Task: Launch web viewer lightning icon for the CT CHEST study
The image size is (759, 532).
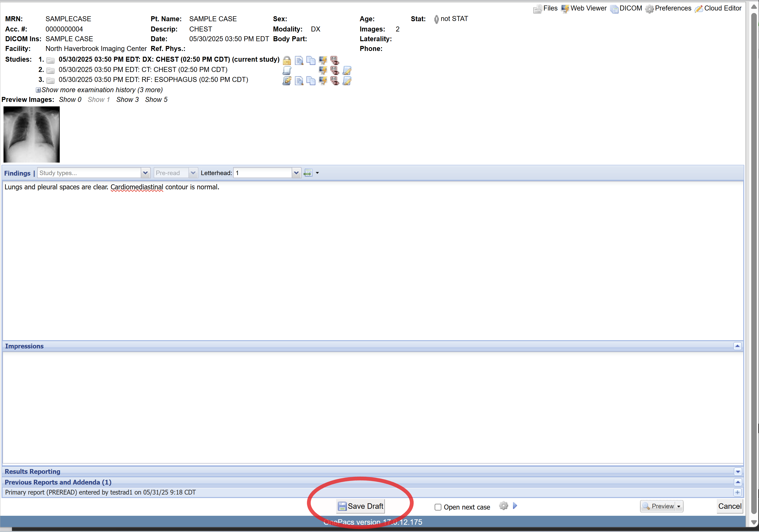Action: coord(323,70)
